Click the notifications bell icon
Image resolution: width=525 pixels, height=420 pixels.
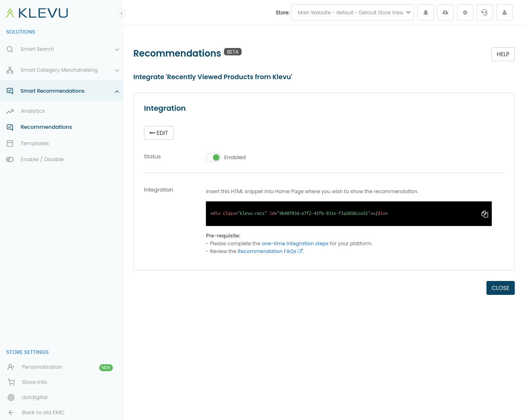[x=426, y=13]
